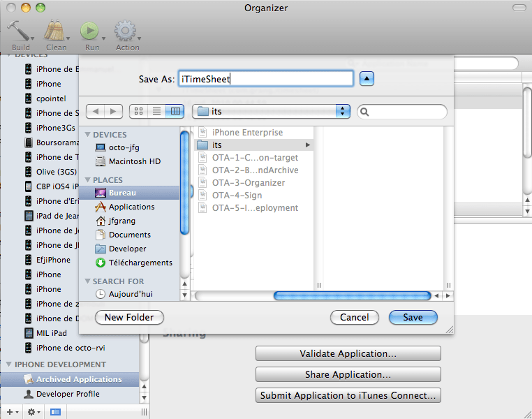The width and height of the screenshot is (532, 419).
Task: Collapse the PLACES section triangle
Action: (x=88, y=180)
